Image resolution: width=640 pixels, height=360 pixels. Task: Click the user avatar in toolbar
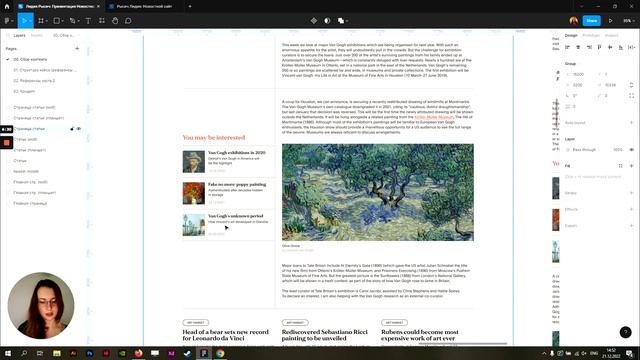[x=573, y=20]
